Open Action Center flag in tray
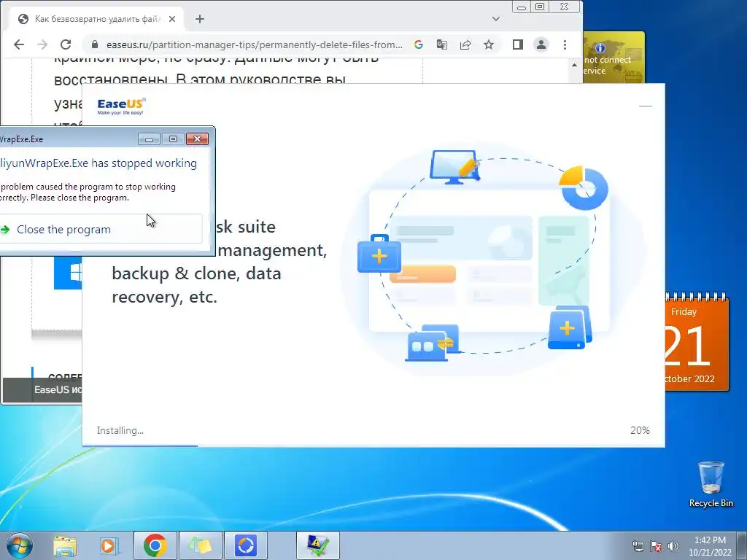The width and height of the screenshot is (747, 560). 656,546
